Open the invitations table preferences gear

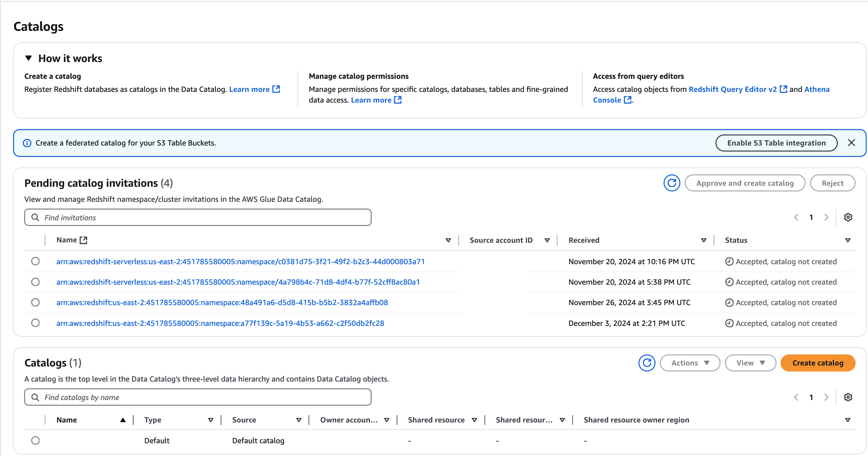point(848,217)
